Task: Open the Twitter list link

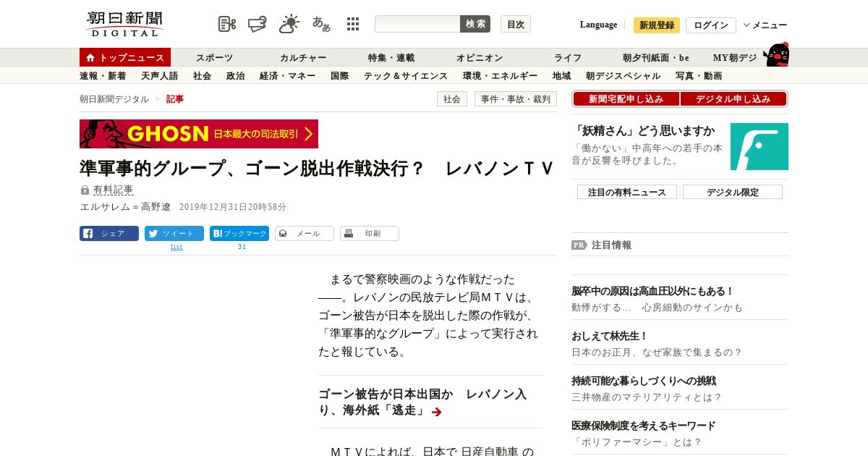Action: coord(176,247)
